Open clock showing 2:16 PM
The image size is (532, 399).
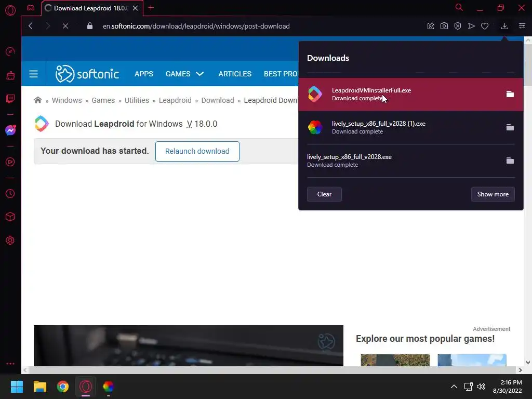click(x=508, y=387)
